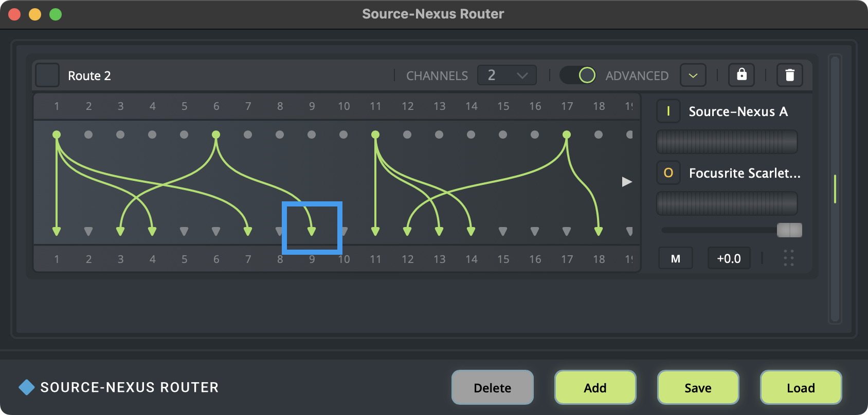The height and width of the screenshot is (415, 868).
Task: Click the trash icon to delete Route 2
Action: pos(790,75)
